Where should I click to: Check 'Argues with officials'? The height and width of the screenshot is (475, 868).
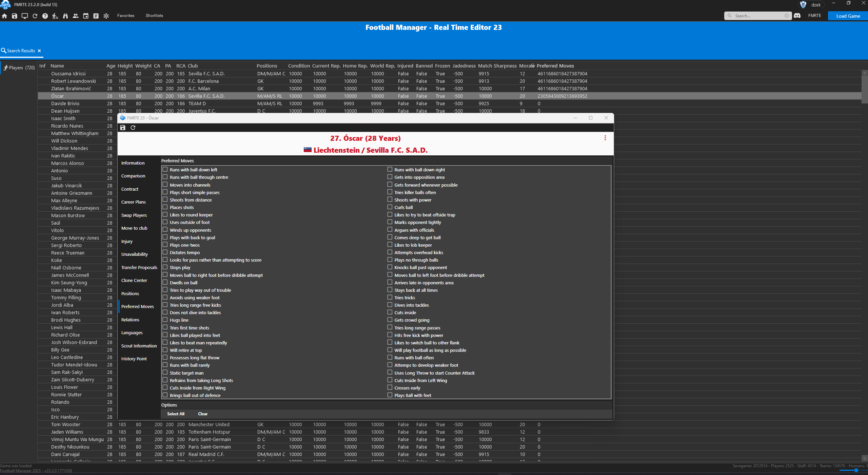390,230
